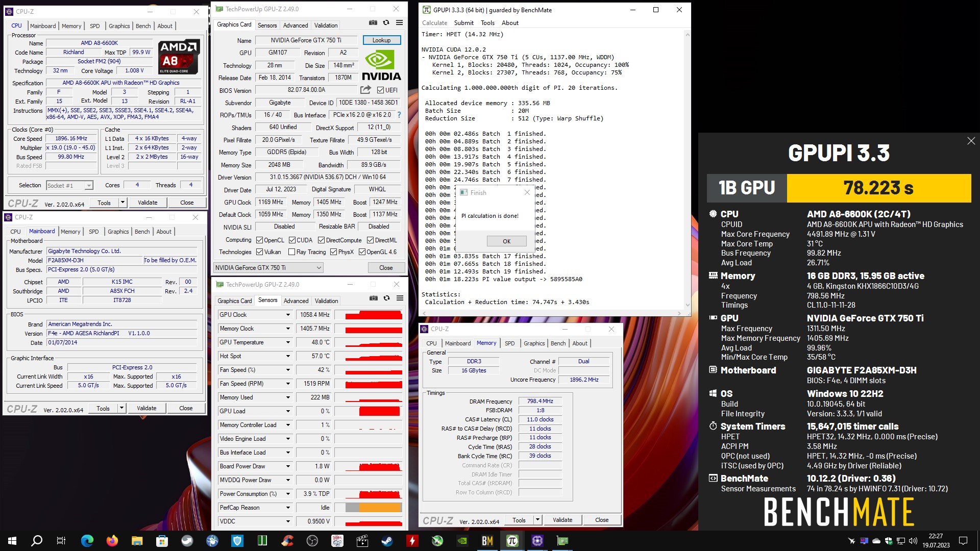Toggle the OpenCL checkbox in GPU-Z
Screen dimensions: 980x551
pos(259,240)
